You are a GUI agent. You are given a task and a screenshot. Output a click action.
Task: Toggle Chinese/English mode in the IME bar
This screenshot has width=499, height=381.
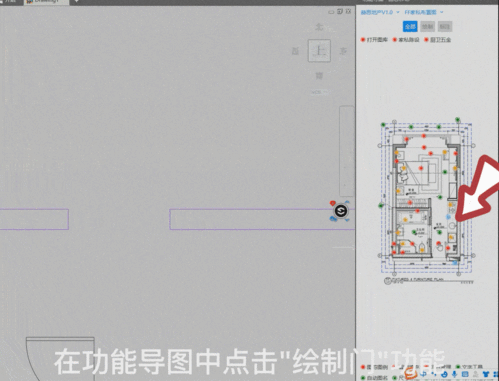423,374
